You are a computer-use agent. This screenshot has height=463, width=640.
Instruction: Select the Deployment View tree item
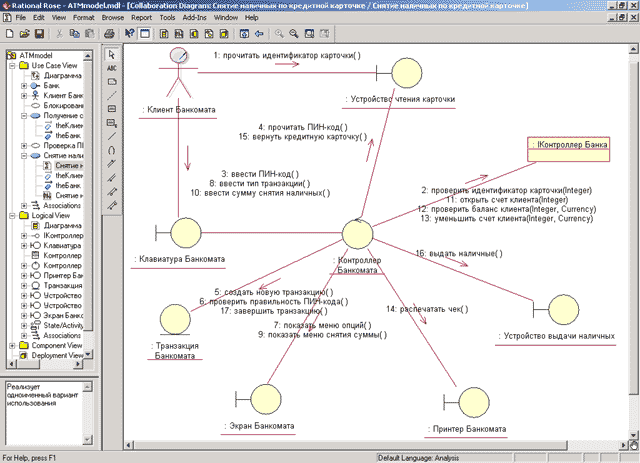click(60, 354)
